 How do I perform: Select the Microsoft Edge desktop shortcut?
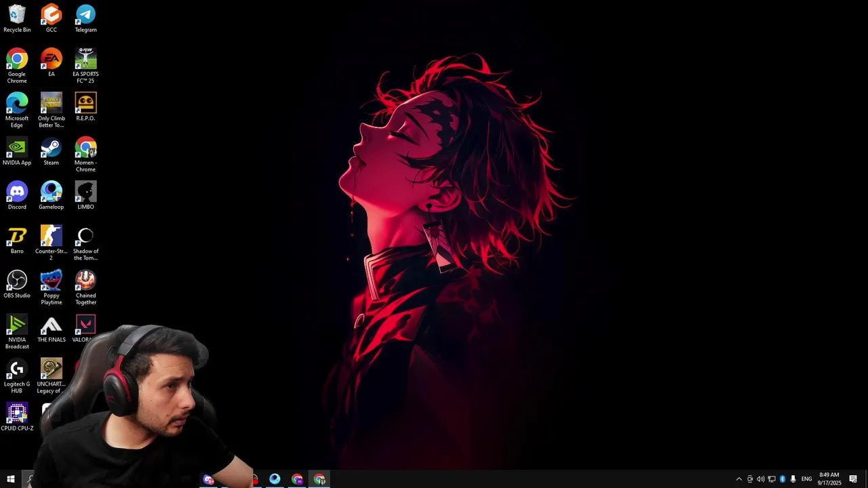(17, 110)
